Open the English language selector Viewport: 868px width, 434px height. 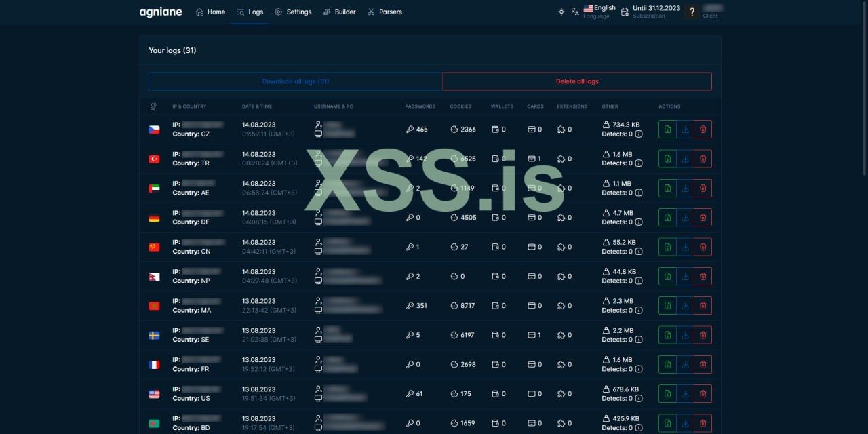click(x=599, y=12)
